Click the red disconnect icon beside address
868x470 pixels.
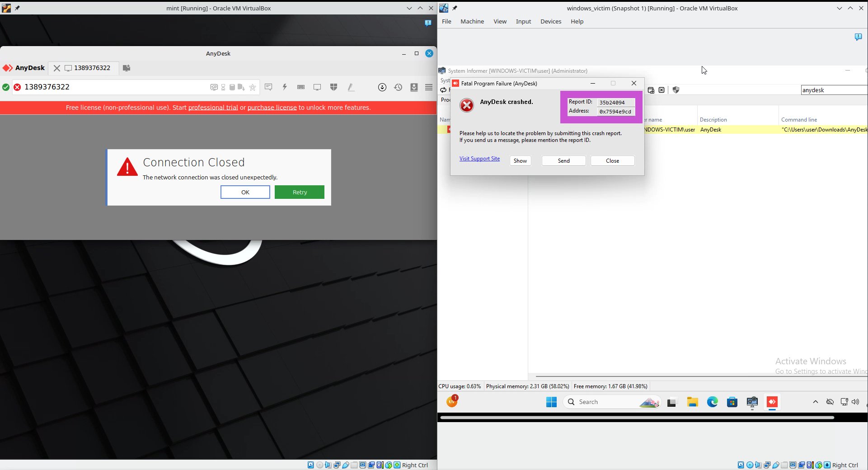[x=17, y=87]
